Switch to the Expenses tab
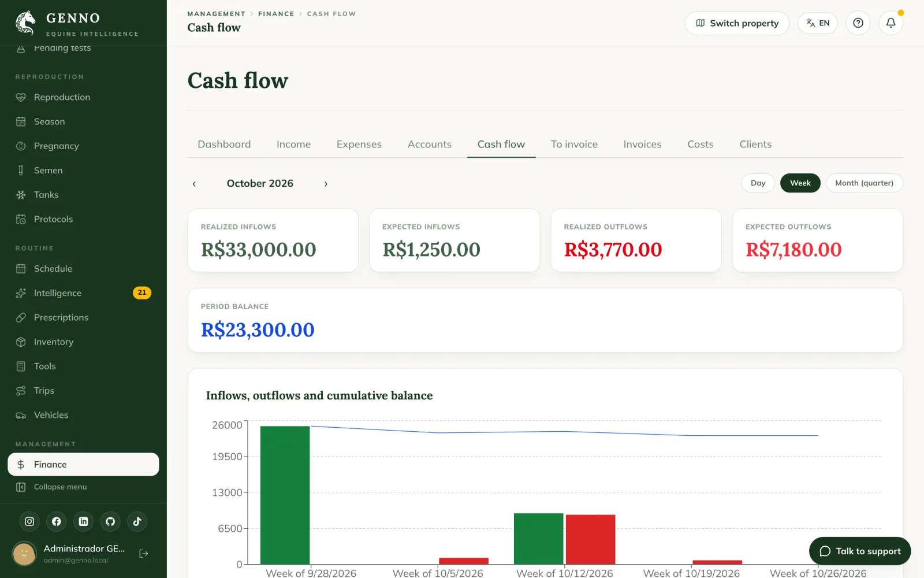924x578 pixels. [x=359, y=144]
